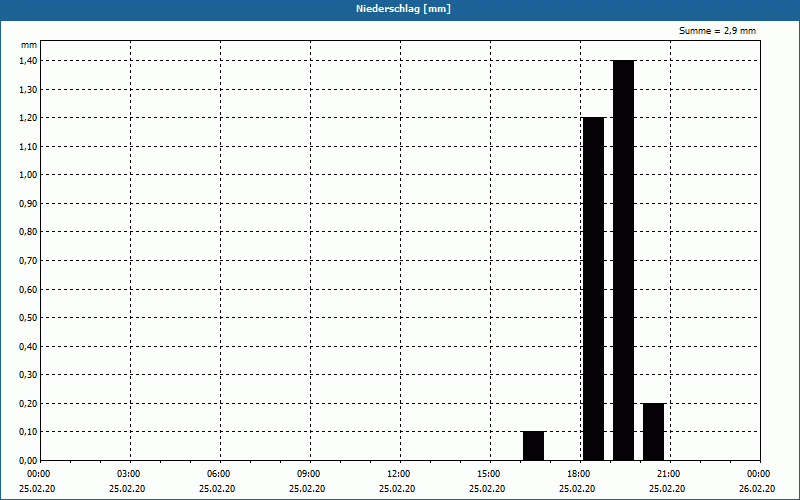This screenshot has height=500, width=800.
Task: Click the '12:00' time label
Action: coord(398,474)
